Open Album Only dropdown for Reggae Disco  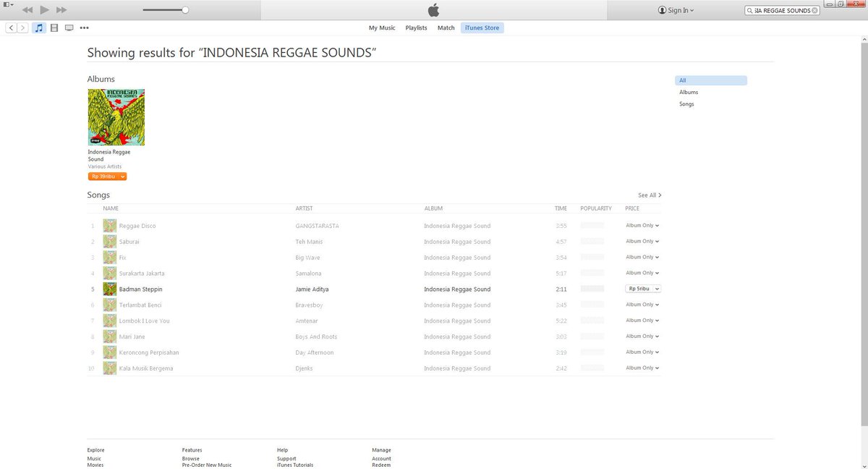point(642,225)
